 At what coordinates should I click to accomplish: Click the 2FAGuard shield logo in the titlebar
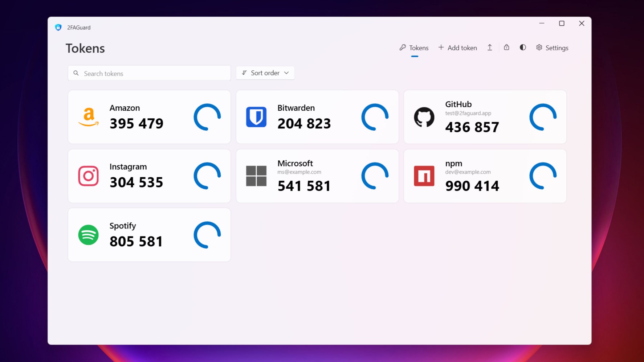(x=58, y=27)
